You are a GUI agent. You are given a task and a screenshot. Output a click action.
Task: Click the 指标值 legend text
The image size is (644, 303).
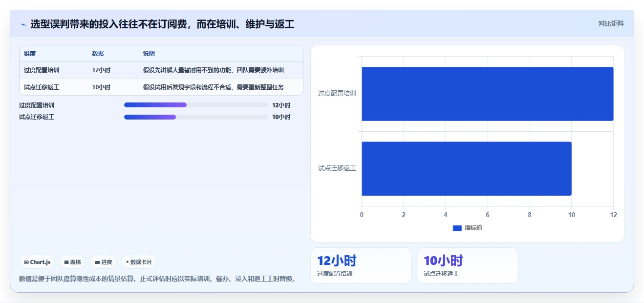[x=473, y=228]
